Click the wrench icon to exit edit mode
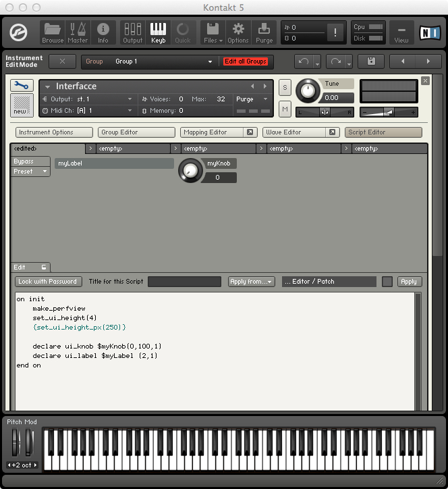The image size is (448, 489). (22, 86)
